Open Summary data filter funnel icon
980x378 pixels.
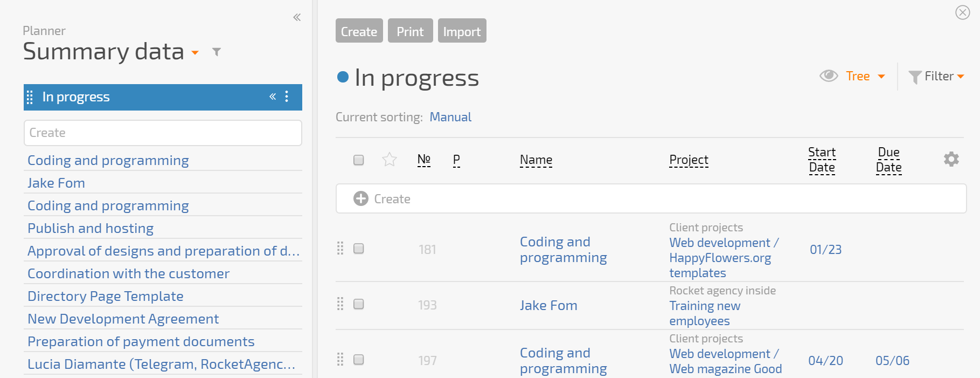click(x=217, y=52)
